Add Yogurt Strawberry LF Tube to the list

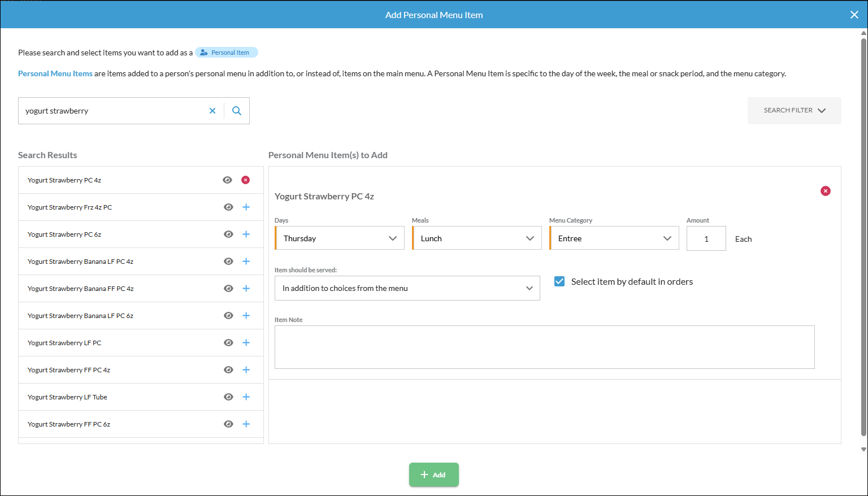coord(246,397)
